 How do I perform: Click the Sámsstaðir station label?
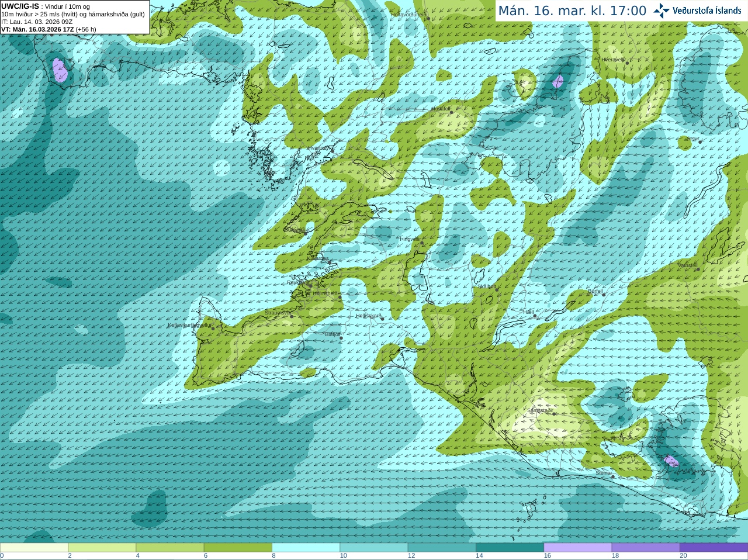click(x=539, y=410)
